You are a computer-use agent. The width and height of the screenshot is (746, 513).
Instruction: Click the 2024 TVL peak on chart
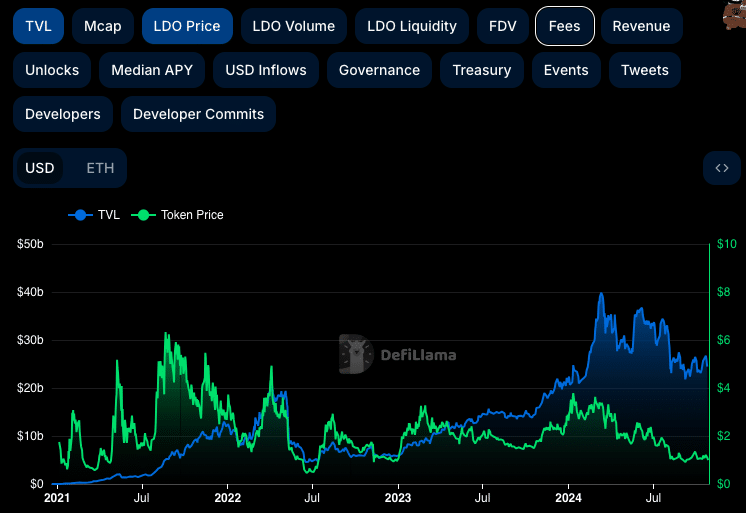coord(601,294)
